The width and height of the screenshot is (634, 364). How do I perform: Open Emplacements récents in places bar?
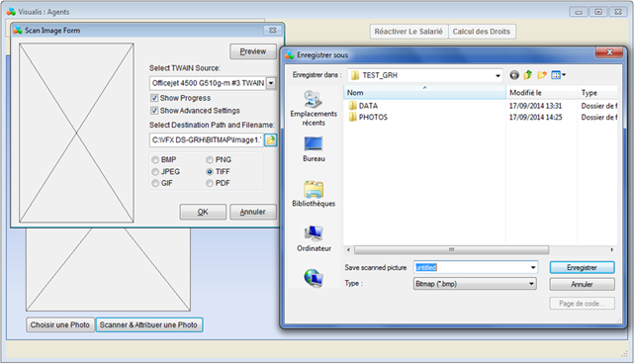tap(314, 109)
